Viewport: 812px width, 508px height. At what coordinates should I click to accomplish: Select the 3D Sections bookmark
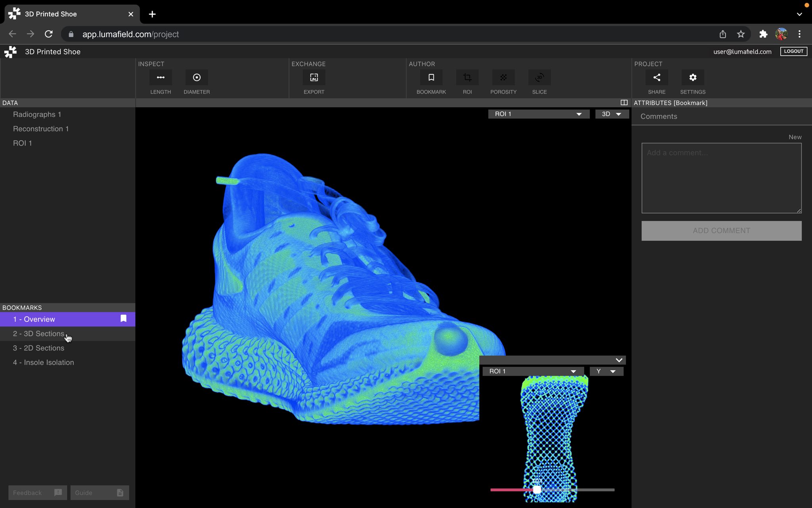38,334
